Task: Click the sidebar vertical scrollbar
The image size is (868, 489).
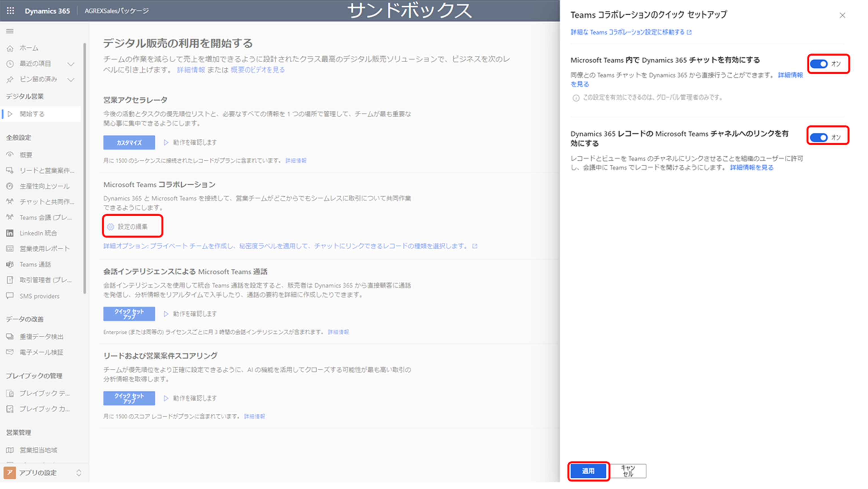Action: (x=84, y=168)
